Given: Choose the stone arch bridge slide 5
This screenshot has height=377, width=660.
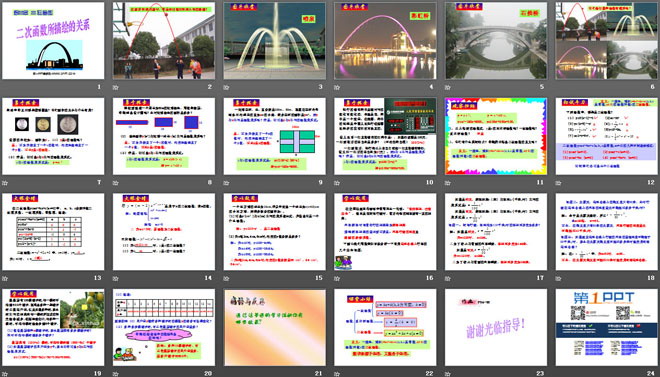Looking at the screenshot, I should click(496, 41).
